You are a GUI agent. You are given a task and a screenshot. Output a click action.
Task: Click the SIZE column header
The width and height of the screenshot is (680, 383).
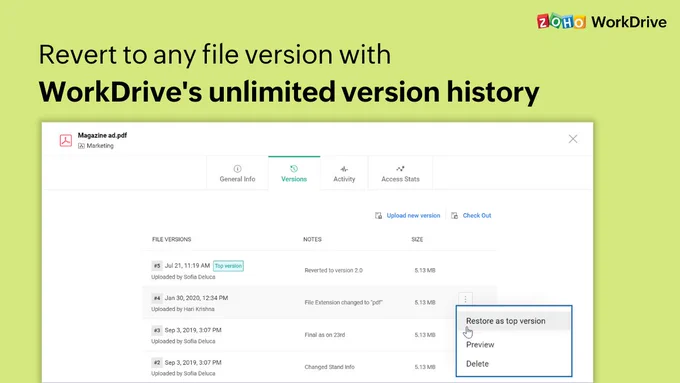pyautogui.click(x=417, y=239)
